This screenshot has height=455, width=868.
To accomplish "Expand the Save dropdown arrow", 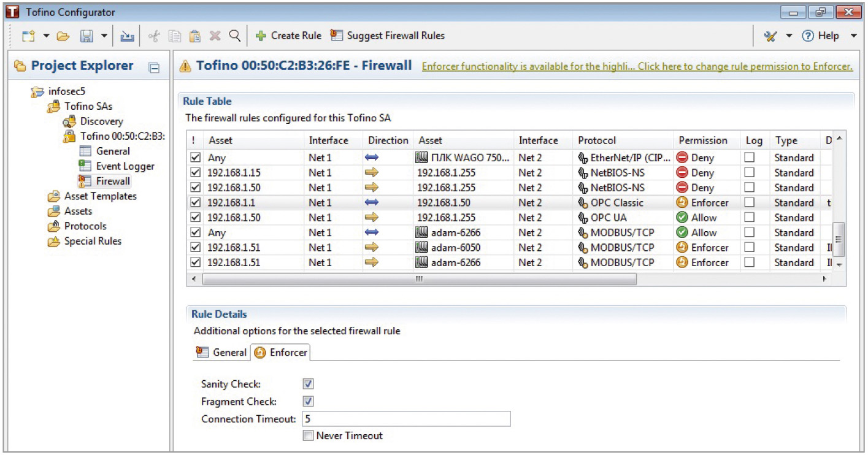I will pos(104,36).
